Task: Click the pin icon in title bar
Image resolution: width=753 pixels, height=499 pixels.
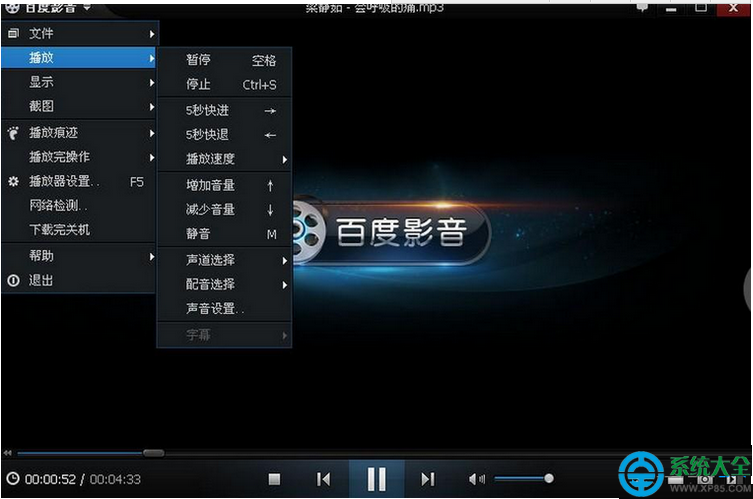Action: click(x=642, y=7)
